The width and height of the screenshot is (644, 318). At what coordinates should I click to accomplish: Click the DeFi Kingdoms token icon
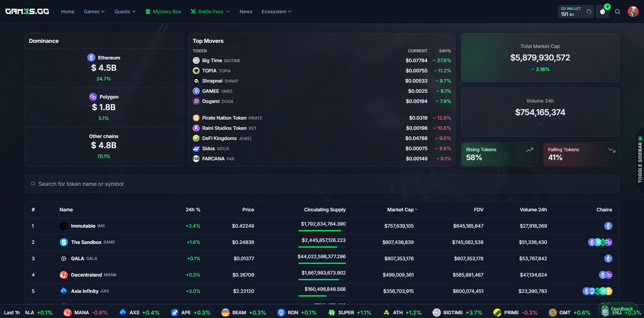point(196,138)
